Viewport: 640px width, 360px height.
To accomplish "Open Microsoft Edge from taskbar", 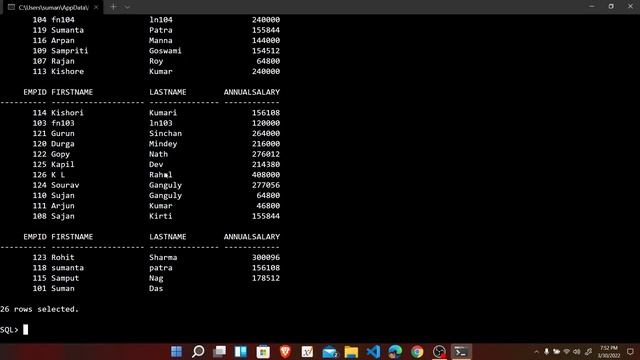I will [395, 351].
